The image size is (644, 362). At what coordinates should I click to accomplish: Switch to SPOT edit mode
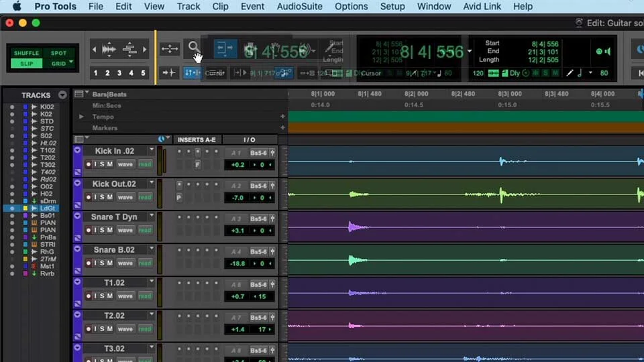click(59, 53)
